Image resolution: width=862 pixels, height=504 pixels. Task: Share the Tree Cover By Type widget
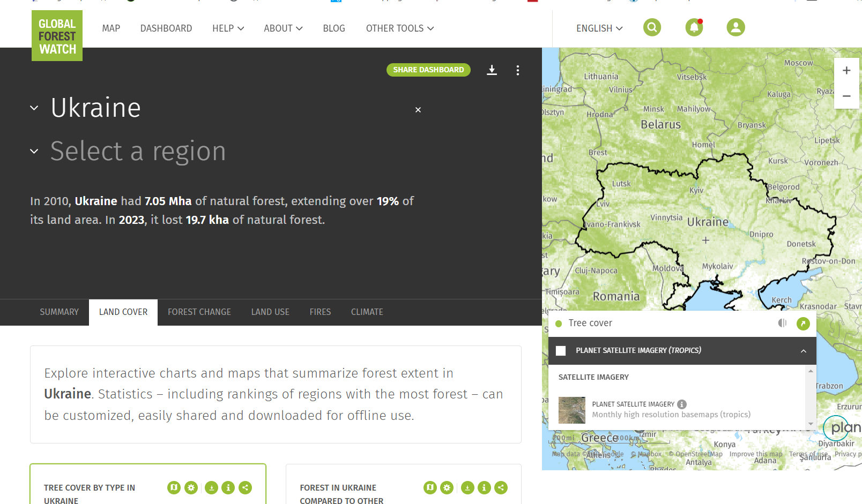click(x=245, y=487)
